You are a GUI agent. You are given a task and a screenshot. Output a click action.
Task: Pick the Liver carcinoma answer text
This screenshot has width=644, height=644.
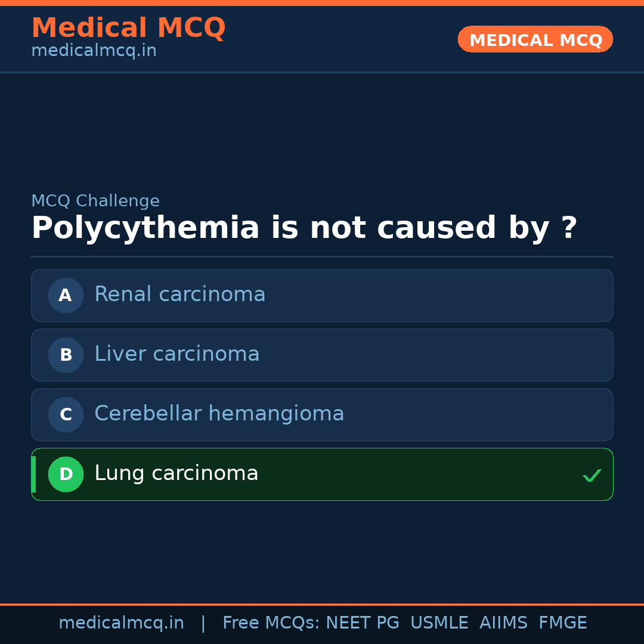point(177,354)
